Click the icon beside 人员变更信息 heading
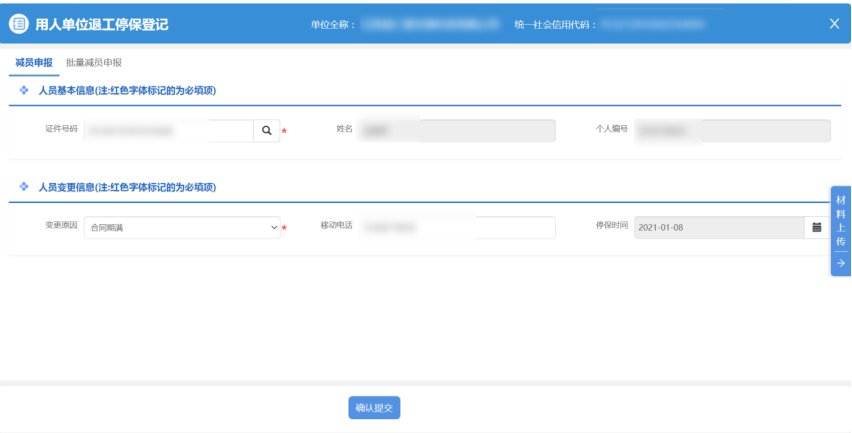 (x=24, y=187)
